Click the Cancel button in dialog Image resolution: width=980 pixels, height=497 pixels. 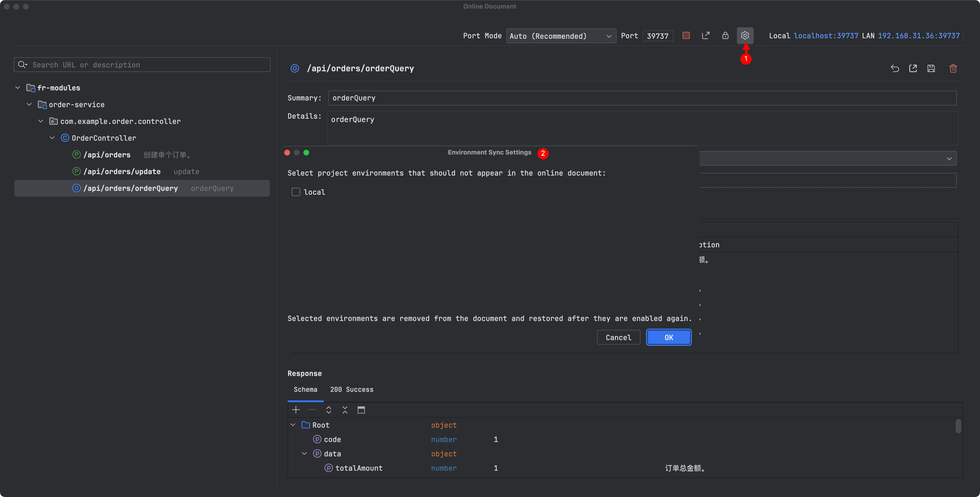tap(618, 337)
